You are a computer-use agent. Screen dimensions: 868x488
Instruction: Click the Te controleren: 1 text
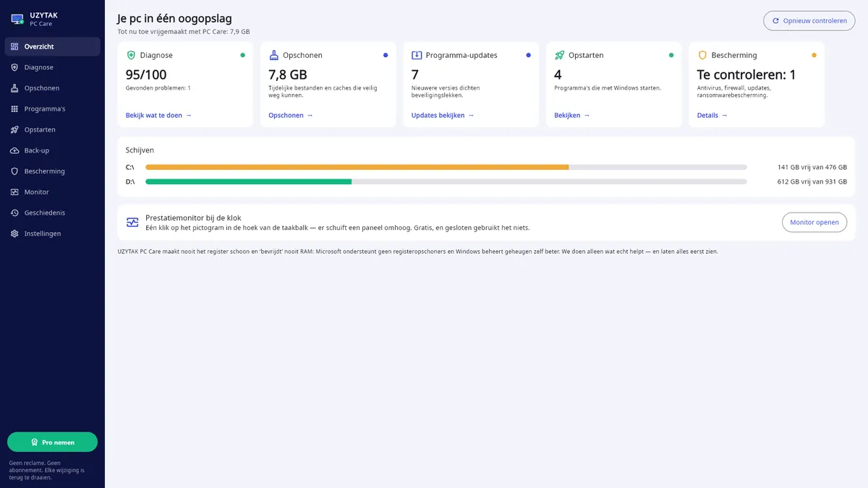click(746, 74)
